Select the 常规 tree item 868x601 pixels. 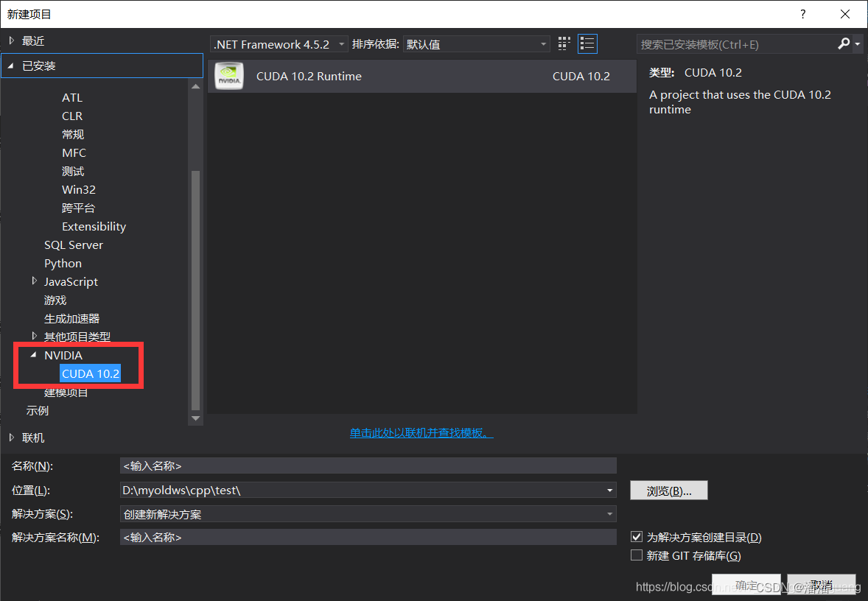[72, 135]
